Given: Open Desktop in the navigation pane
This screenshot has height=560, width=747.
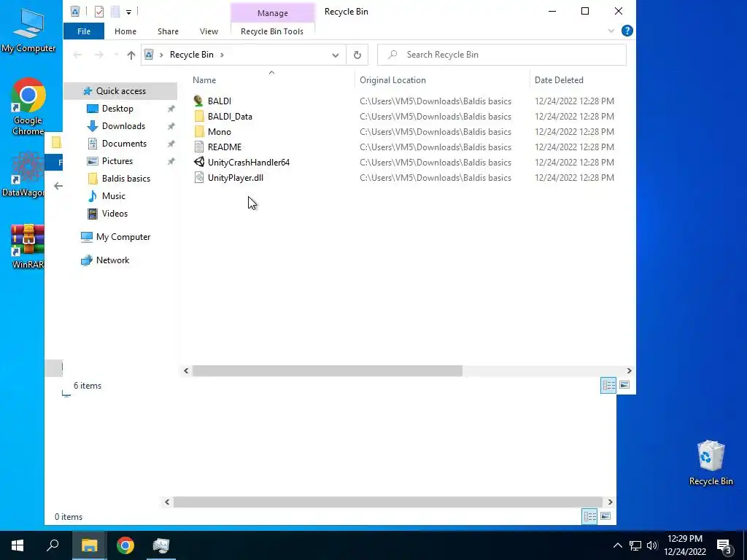Looking at the screenshot, I should (x=117, y=109).
